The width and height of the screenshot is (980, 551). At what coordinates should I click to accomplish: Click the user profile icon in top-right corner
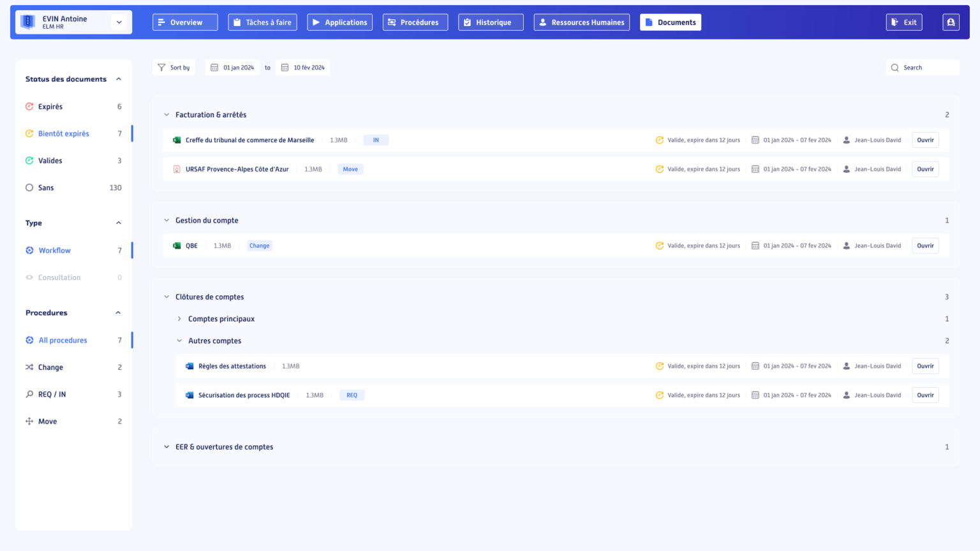pos(951,22)
